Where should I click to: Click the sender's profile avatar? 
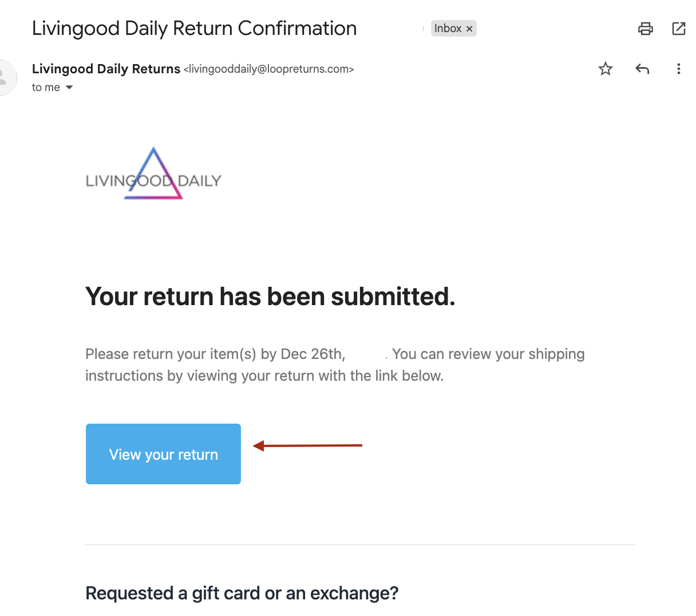point(6,77)
